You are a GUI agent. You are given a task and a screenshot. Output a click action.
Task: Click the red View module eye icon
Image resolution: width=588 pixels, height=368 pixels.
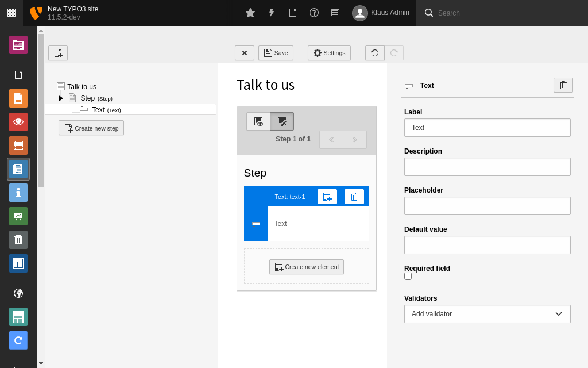pos(18,122)
